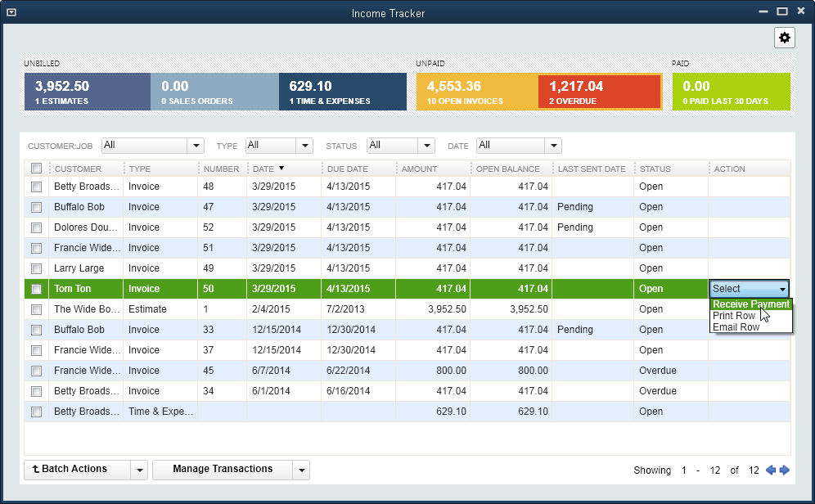The height and width of the screenshot is (504, 815).
Task: Open the gear settings icon
Action: click(x=785, y=38)
